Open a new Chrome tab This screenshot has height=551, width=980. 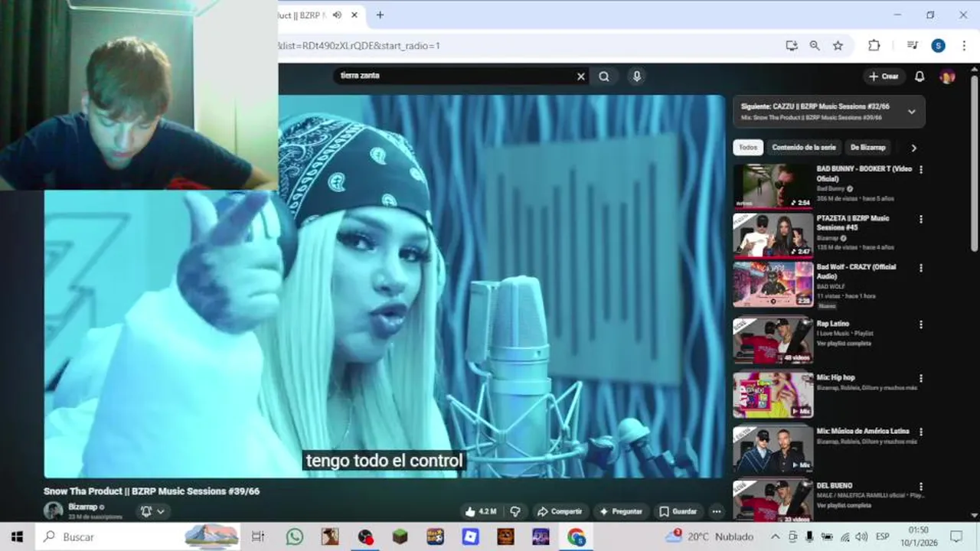click(380, 15)
